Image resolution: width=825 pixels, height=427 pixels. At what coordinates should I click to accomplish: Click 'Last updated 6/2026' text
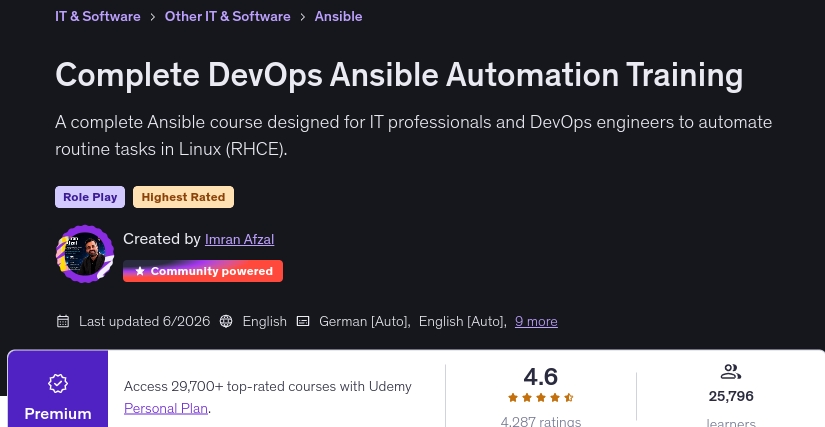tap(144, 321)
